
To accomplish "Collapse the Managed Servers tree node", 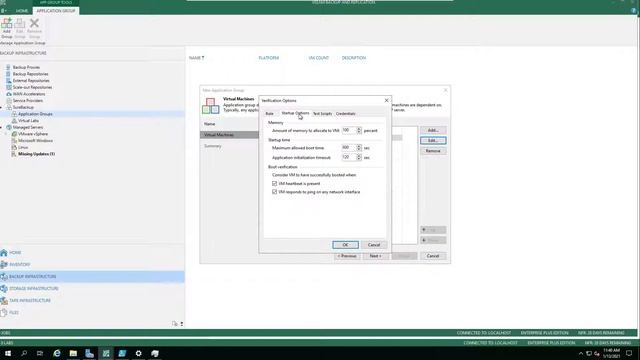I will [x=2, y=127].
